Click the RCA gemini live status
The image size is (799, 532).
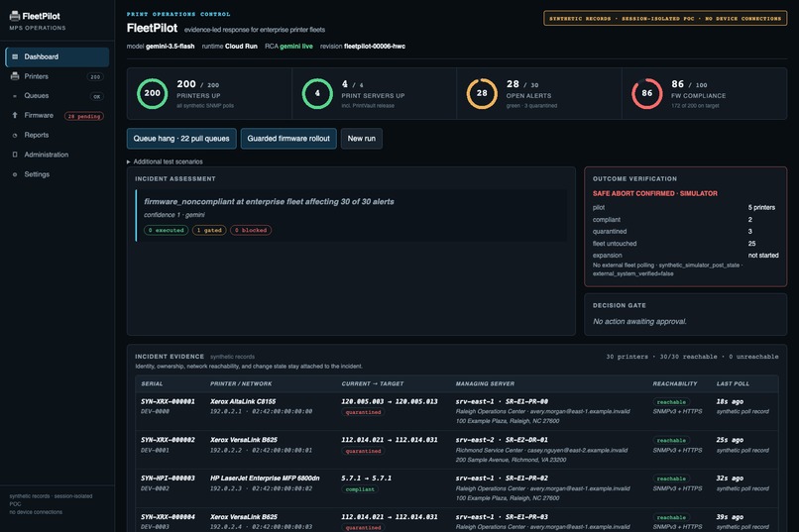[288, 47]
